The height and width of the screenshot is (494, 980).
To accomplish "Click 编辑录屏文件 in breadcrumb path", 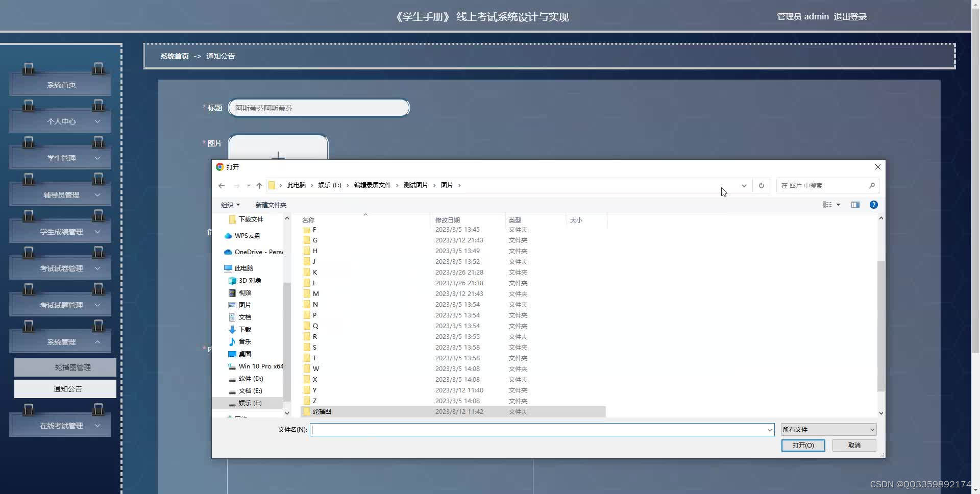I will (372, 185).
